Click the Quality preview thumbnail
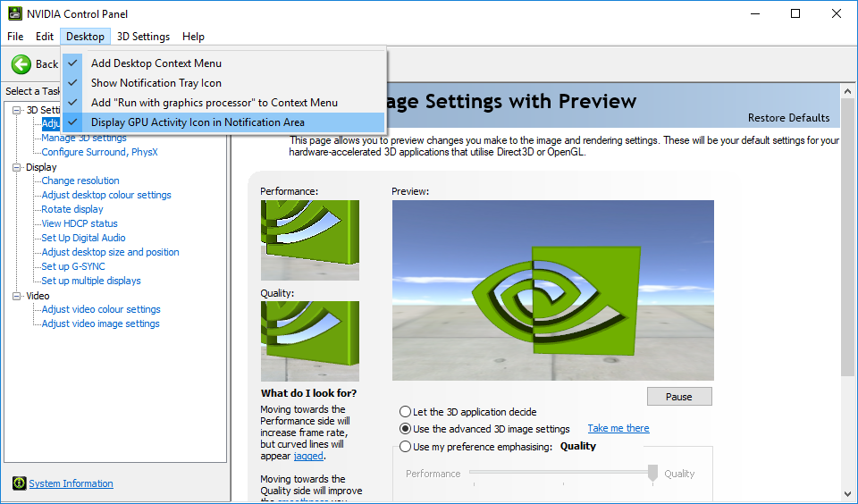Image resolution: width=858 pixels, height=504 pixels. coord(310,341)
